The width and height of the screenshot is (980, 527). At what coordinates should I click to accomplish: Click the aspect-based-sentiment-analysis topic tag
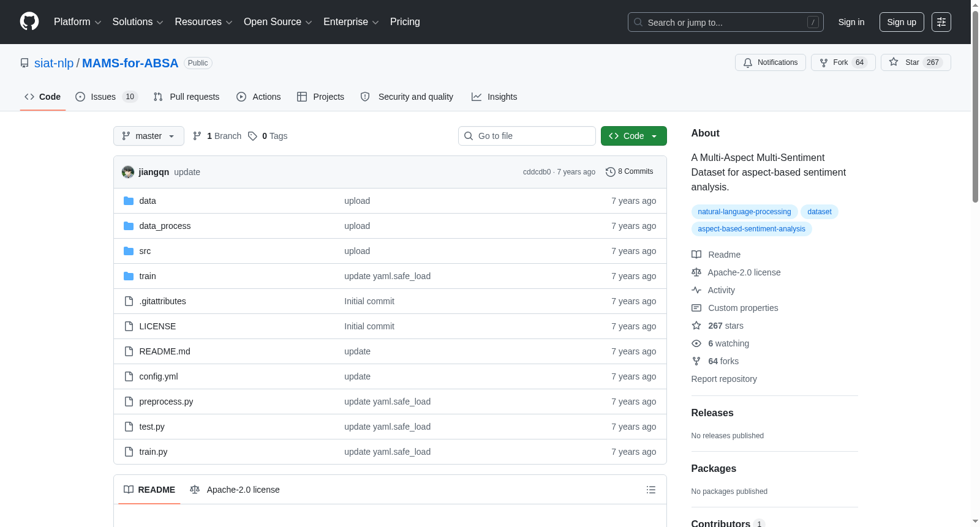click(752, 229)
